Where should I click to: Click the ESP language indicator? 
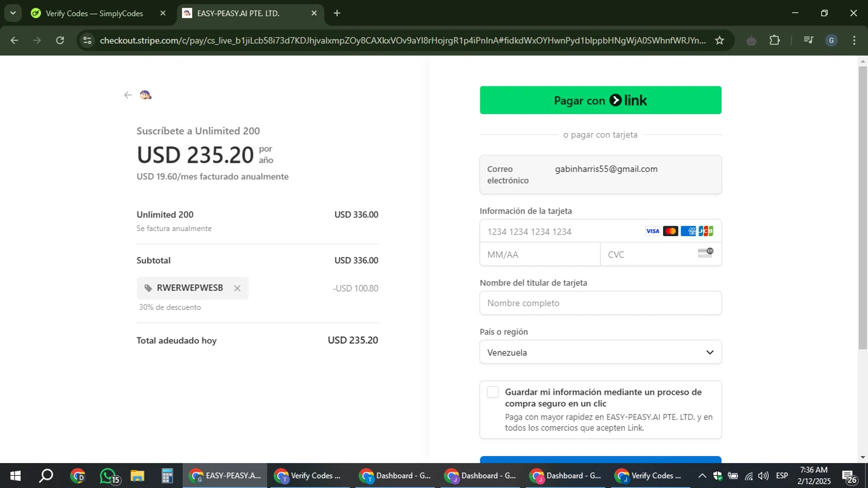pyautogui.click(x=782, y=476)
